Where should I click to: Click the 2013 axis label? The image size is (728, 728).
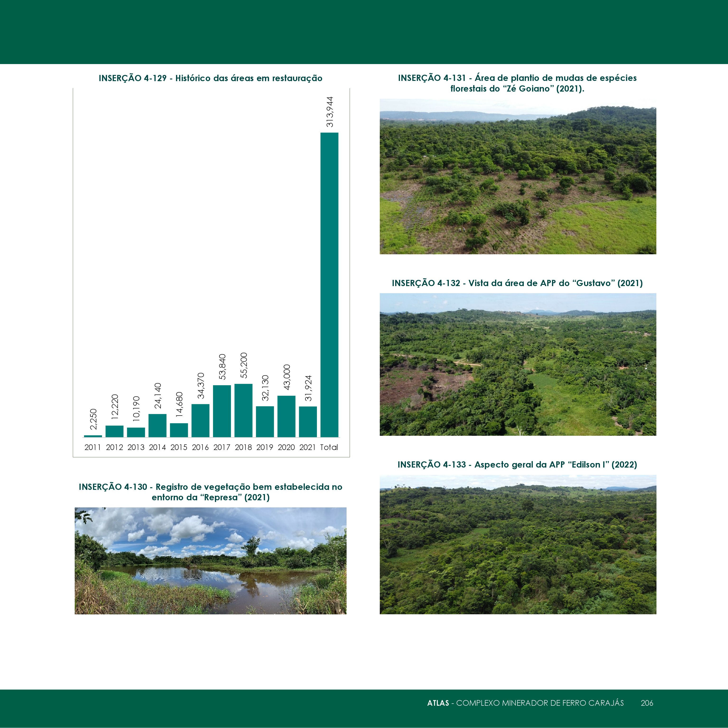click(x=136, y=447)
